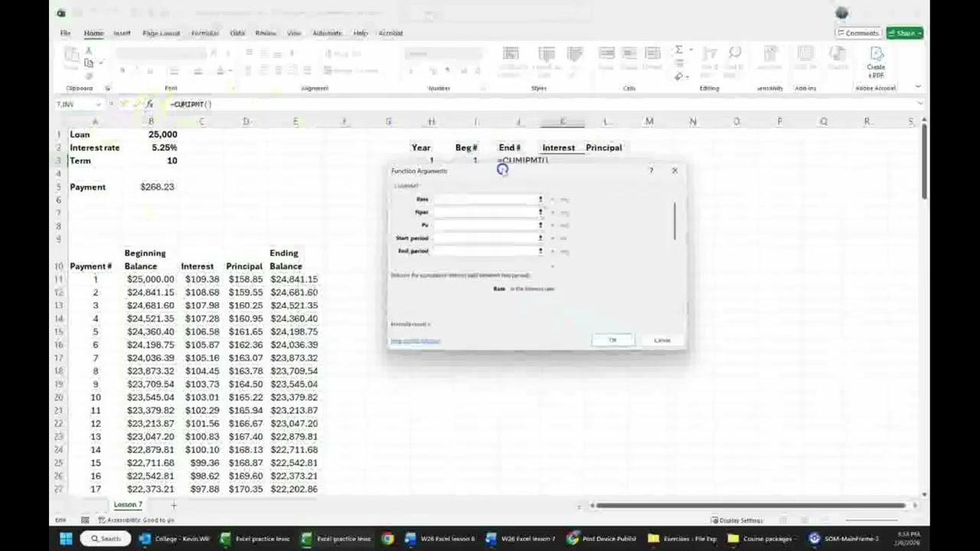Collapse the Nper field range selector

tap(541, 213)
